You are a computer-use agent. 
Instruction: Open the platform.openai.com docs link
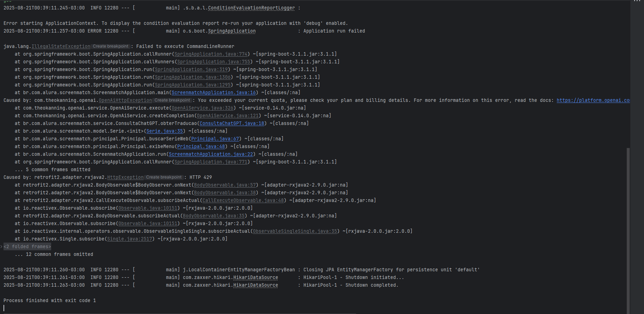(x=593, y=100)
